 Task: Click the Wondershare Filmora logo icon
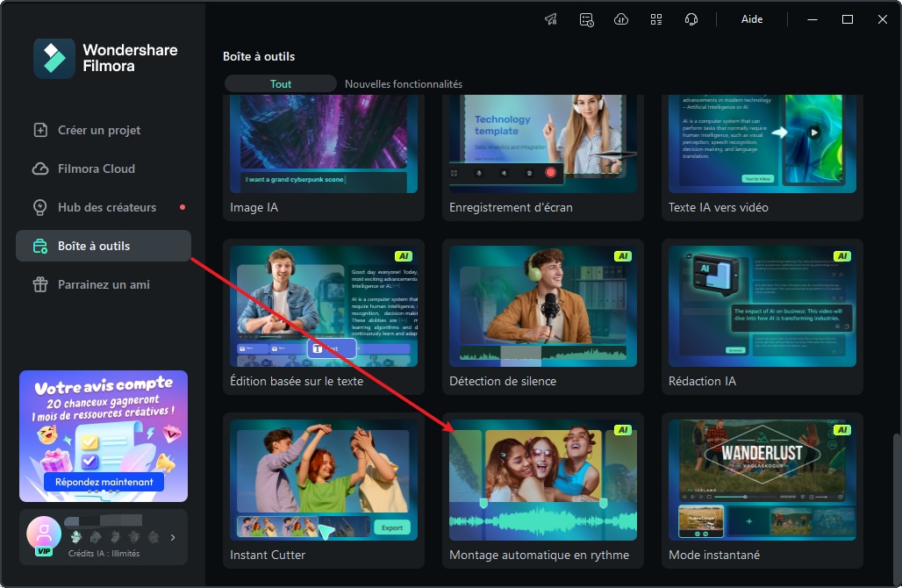54,58
